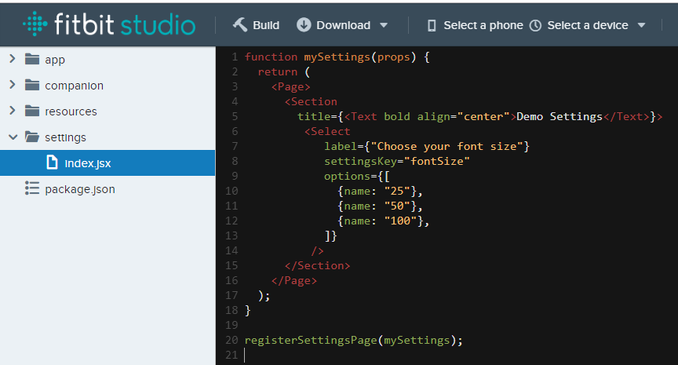
Task: Click the app folder icon
Action: pyautogui.click(x=32, y=59)
